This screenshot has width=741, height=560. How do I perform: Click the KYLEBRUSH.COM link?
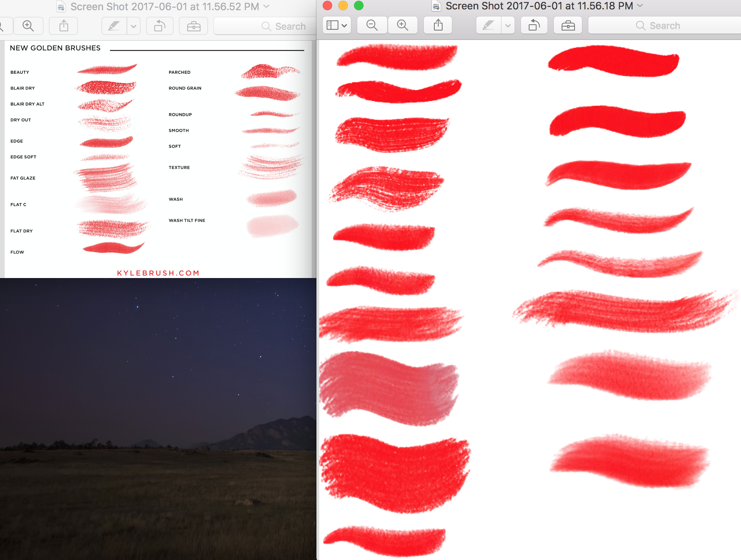point(158,273)
